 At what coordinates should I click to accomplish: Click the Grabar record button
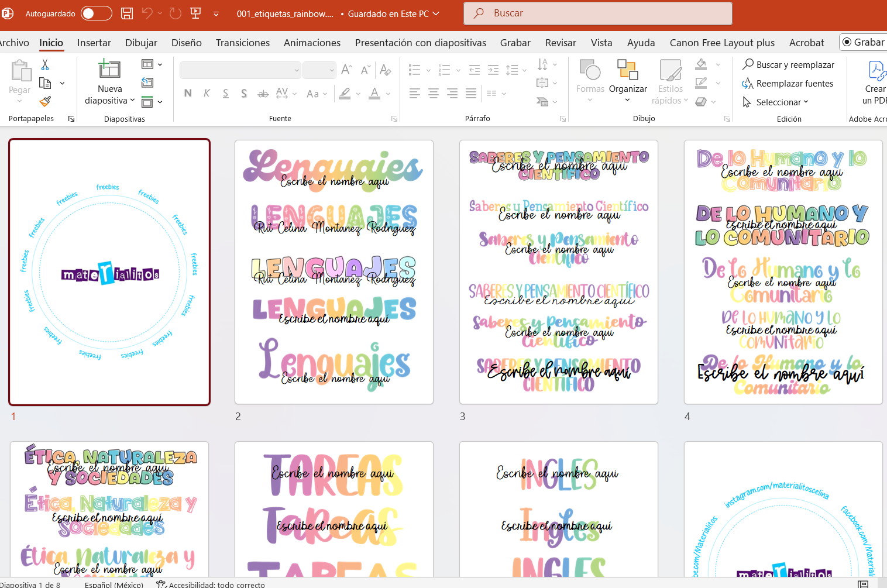[864, 42]
